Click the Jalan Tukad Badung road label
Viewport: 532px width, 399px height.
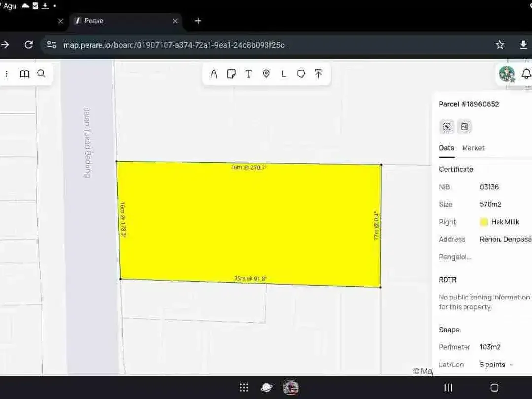[x=87, y=142]
